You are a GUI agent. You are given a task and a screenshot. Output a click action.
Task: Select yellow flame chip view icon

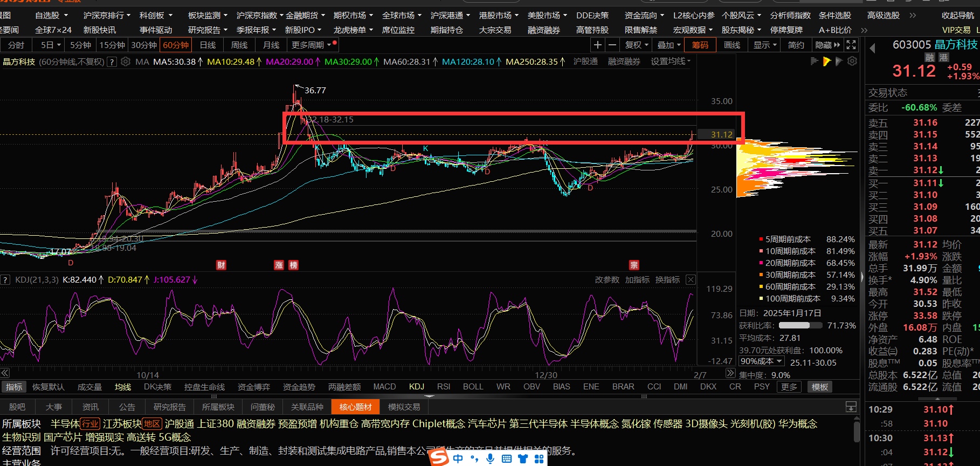pyautogui.click(x=827, y=61)
